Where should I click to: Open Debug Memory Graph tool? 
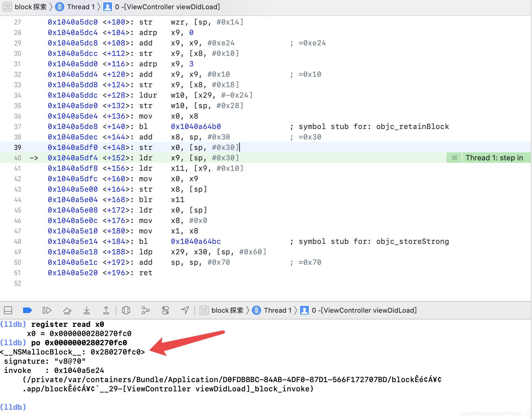145,310
